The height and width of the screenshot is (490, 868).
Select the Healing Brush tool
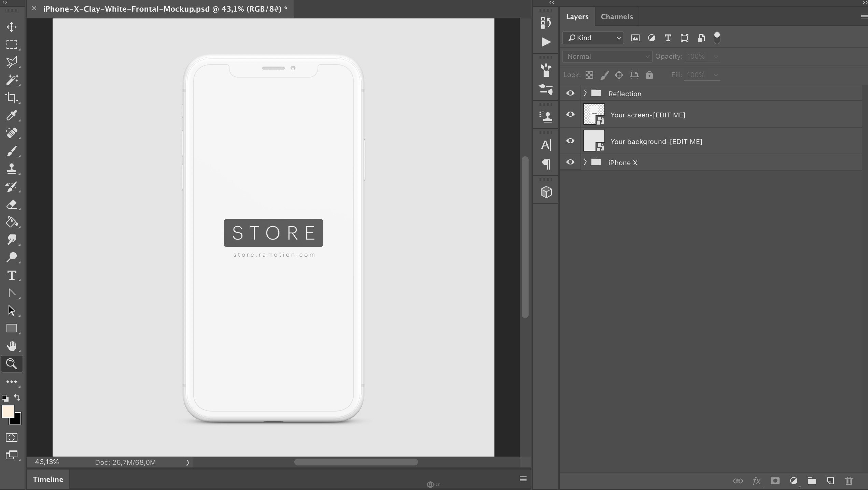[12, 133]
